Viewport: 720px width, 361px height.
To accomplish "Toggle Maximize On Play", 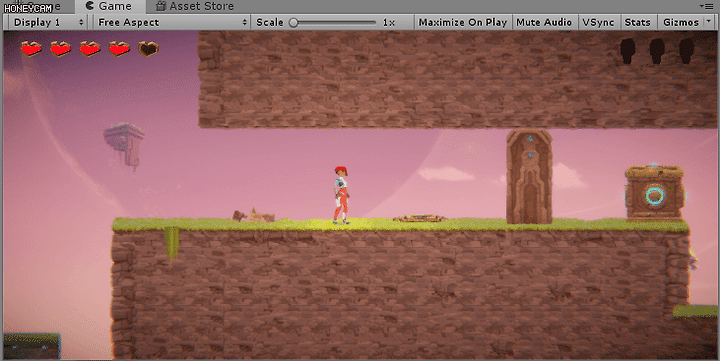I will click(463, 22).
